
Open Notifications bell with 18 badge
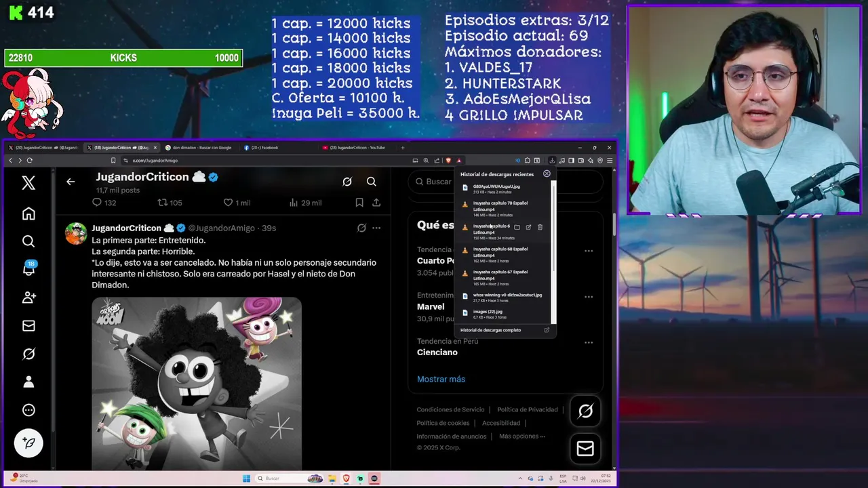coord(29,268)
